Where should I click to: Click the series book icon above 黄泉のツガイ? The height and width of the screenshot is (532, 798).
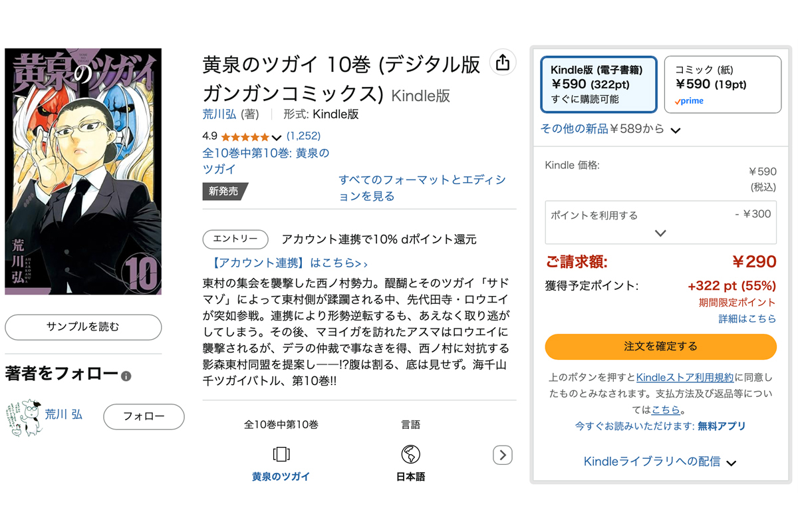(281, 454)
